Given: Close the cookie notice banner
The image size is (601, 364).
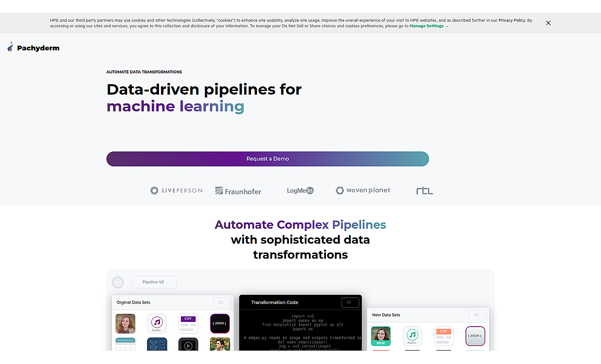Looking at the screenshot, I should pyautogui.click(x=548, y=23).
